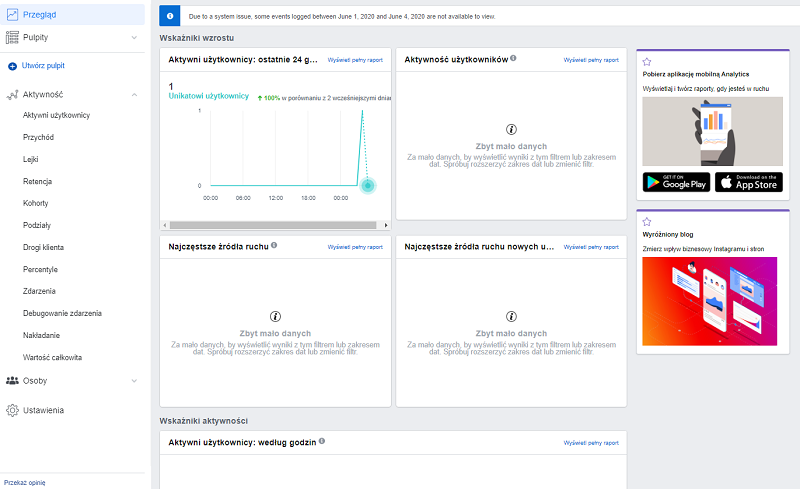
Task: View full report for Aktywni użytkownicy 24 g
Action: click(355, 60)
